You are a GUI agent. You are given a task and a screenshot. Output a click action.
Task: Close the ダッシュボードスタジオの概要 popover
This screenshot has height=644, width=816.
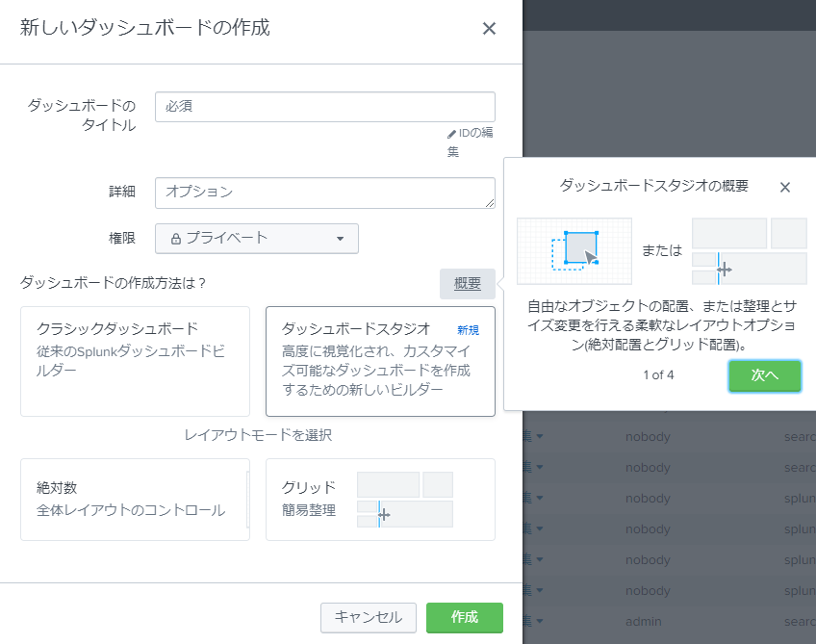[x=785, y=187]
